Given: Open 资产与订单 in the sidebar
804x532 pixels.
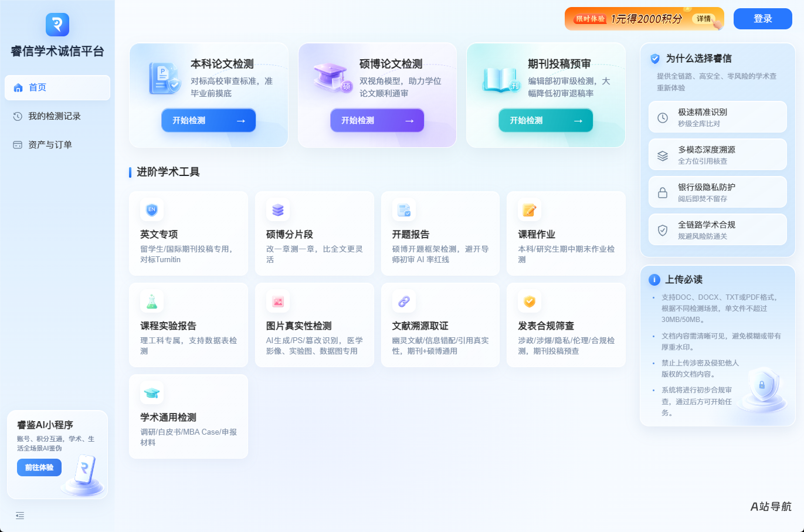Looking at the screenshot, I should click(x=57, y=145).
